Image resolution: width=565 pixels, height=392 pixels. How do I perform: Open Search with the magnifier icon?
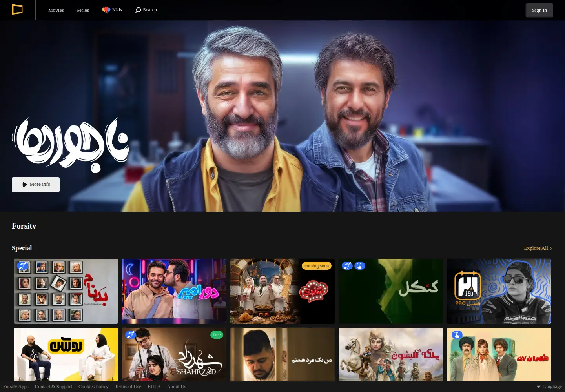(x=146, y=10)
